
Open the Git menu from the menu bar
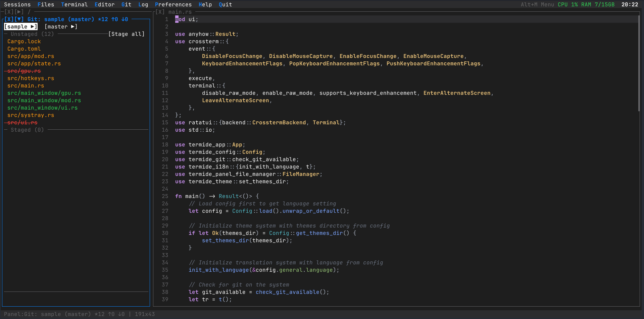(126, 4)
